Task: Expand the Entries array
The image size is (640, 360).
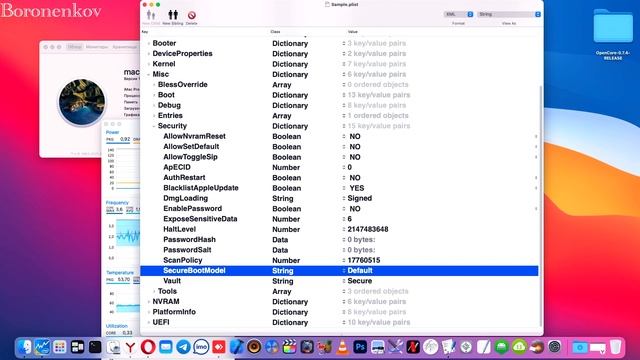Action: (x=154, y=116)
